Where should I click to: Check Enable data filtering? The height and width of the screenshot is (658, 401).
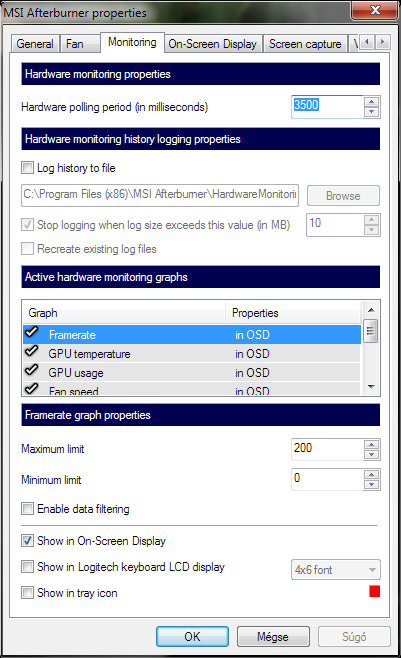[27, 509]
